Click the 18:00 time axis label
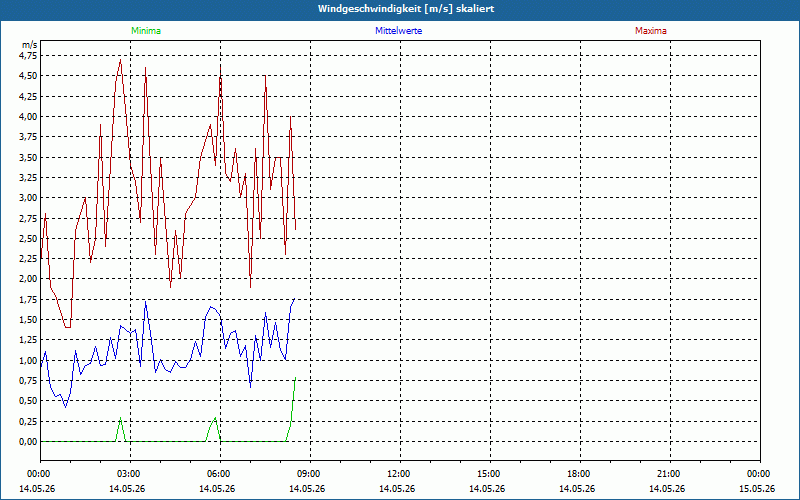The height and width of the screenshot is (500, 800). click(x=580, y=474)
